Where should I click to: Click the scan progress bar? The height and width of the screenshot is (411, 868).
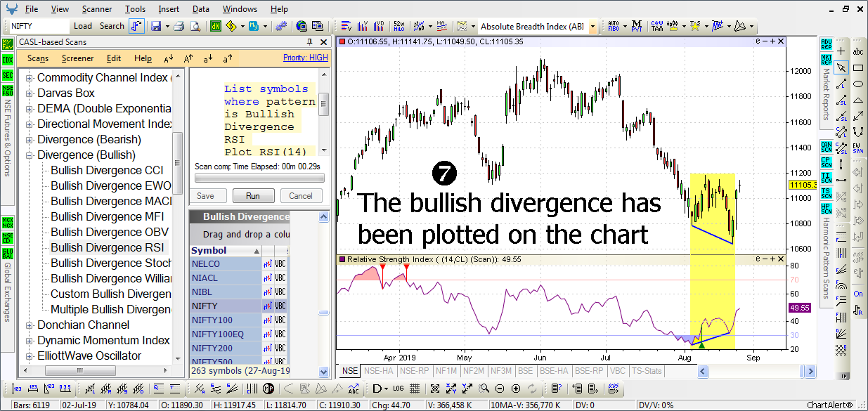tap(259, 179)
